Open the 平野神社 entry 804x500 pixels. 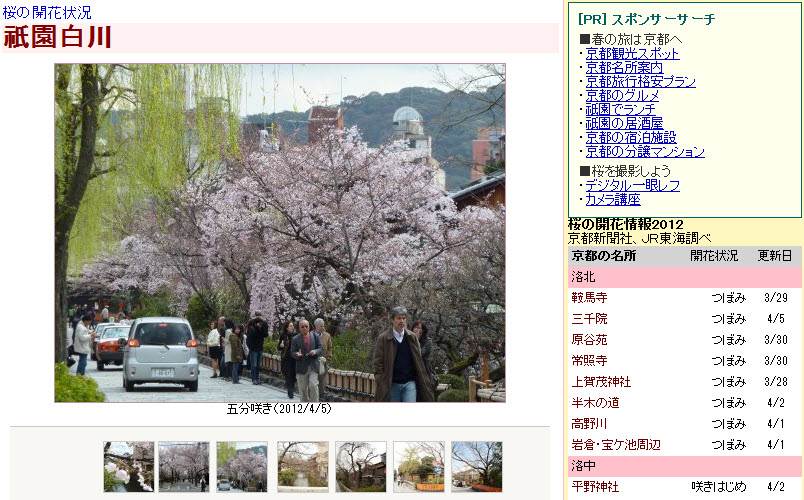[595, 487]
